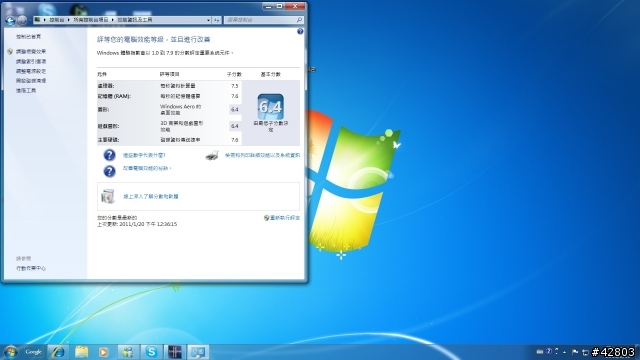Open the Windows Start orb
The height and width of the screenshot is (360, 640).
11,352
